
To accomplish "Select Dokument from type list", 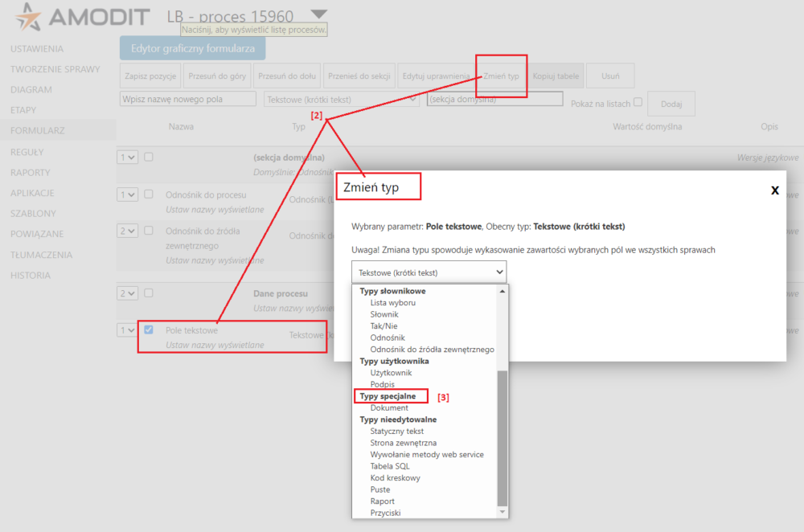I will 389,408.
